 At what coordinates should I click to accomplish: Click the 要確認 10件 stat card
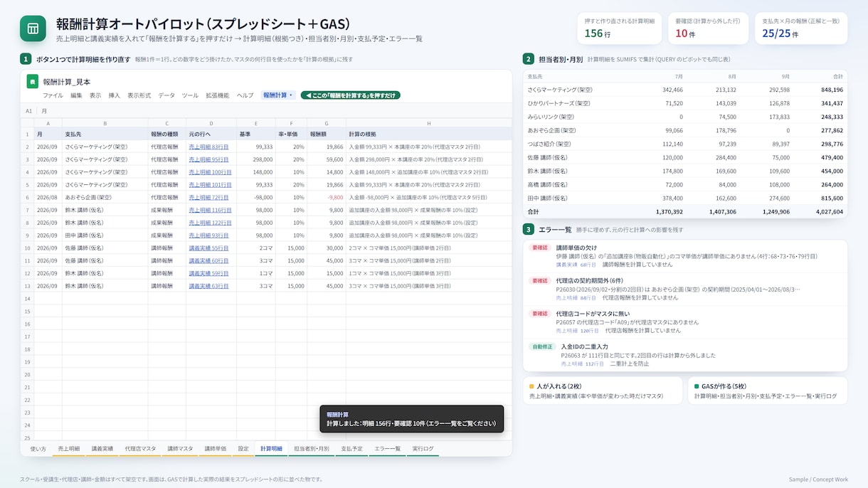[707, 28]
